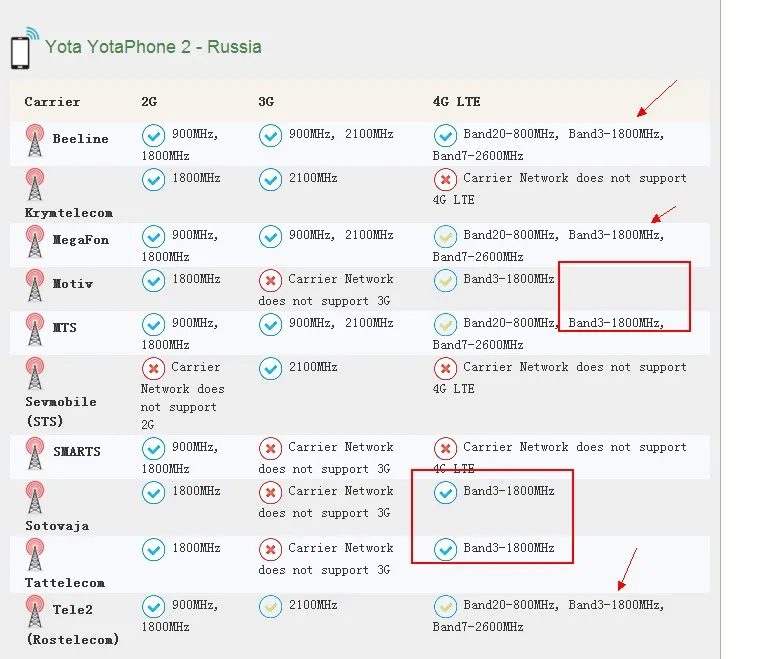766x659 pixels.
Task: Click the 2G column header
Action: (x=149, y=102)
